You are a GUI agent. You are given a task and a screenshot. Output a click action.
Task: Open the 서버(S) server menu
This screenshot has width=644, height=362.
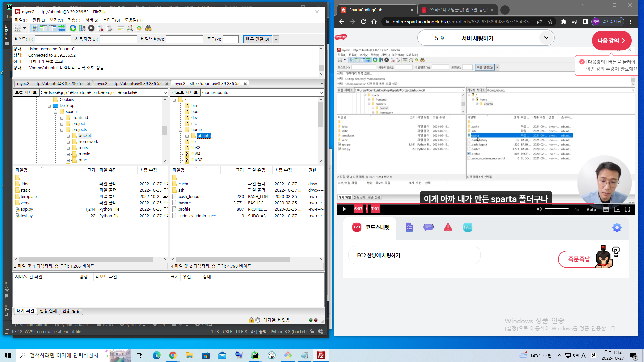[92, 20]
